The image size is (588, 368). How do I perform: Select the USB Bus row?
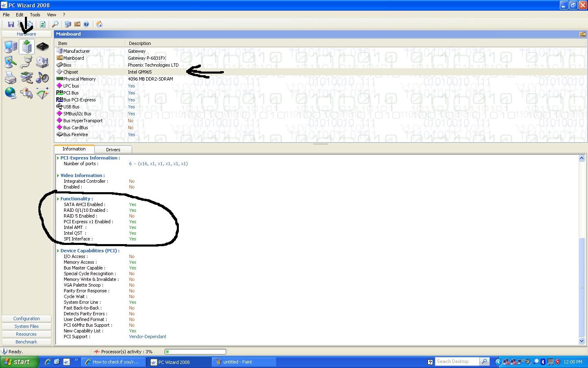tap(321, 107)
